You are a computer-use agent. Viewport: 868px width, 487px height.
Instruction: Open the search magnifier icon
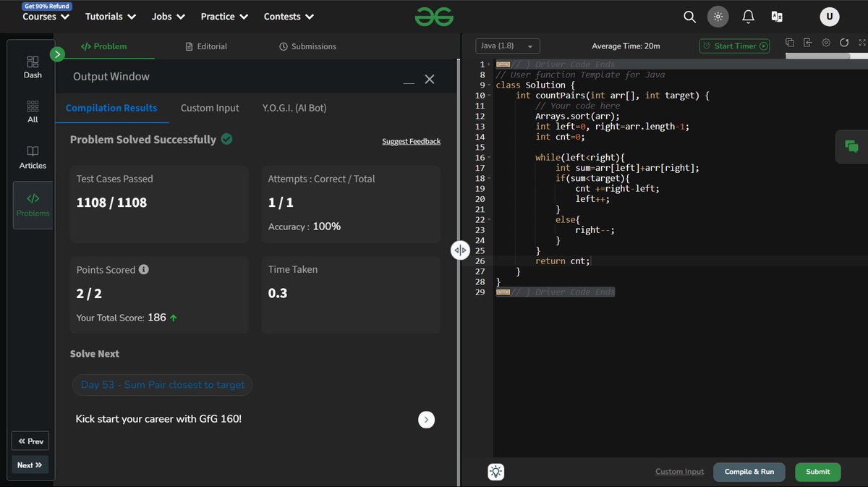pos(690,17)
